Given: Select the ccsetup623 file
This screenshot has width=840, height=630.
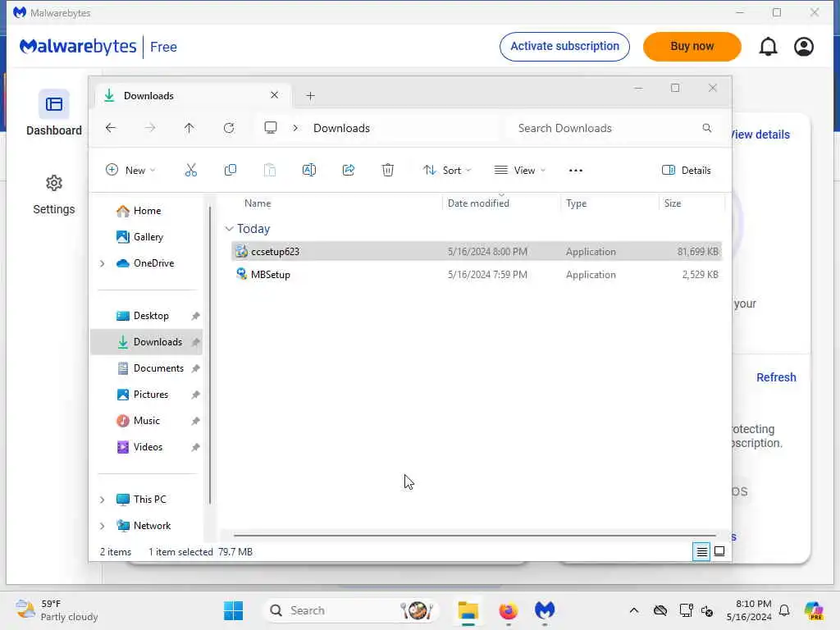Looking at the screenshot, I should [477, 251].
